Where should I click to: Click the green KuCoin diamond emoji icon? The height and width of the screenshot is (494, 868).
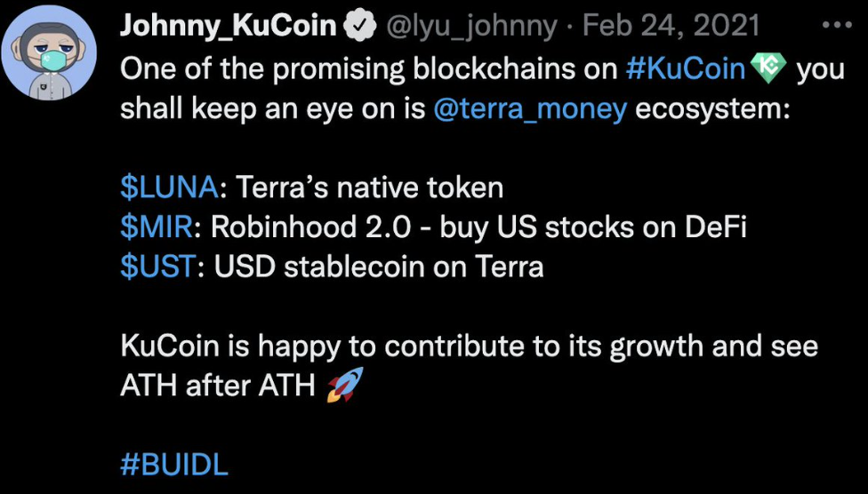[768, 69]
